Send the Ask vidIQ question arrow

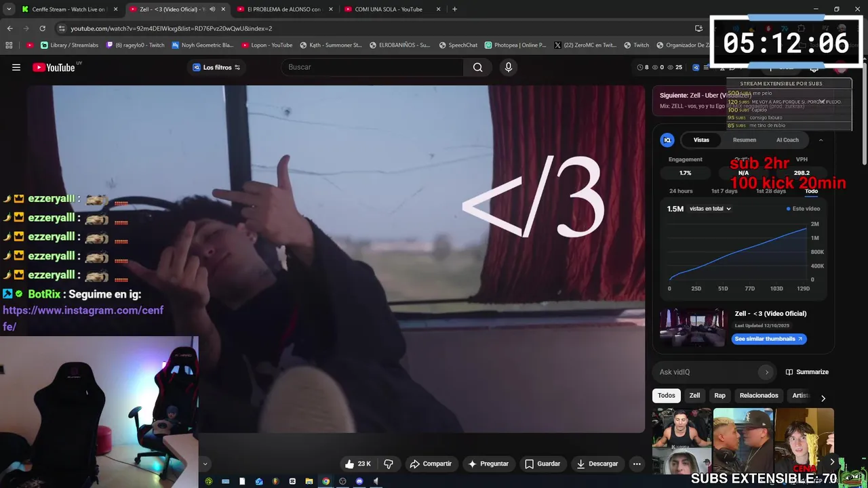click(767, 372)
